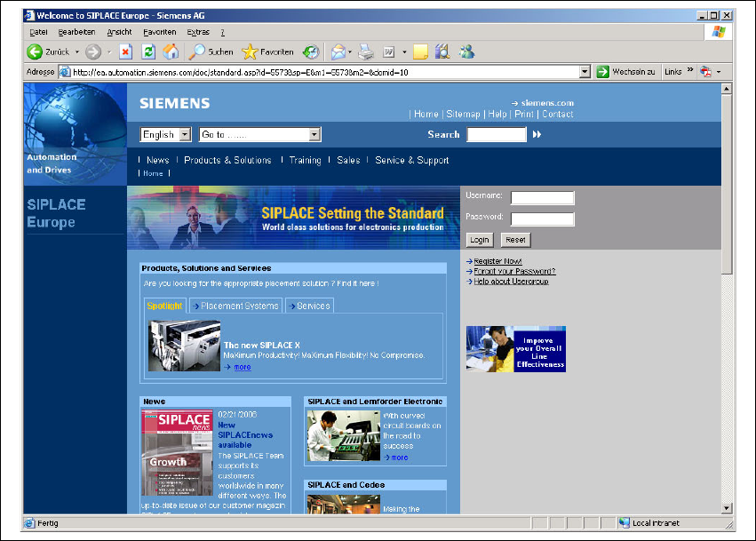Open the Ansicht menu
The height and width of the screenshot is (541, 756).
[119, 32]
